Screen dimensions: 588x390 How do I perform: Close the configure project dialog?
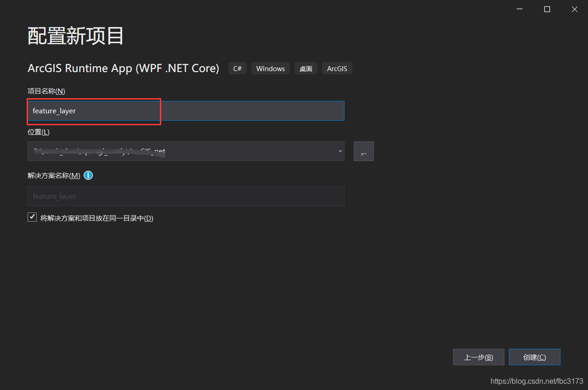574,9
